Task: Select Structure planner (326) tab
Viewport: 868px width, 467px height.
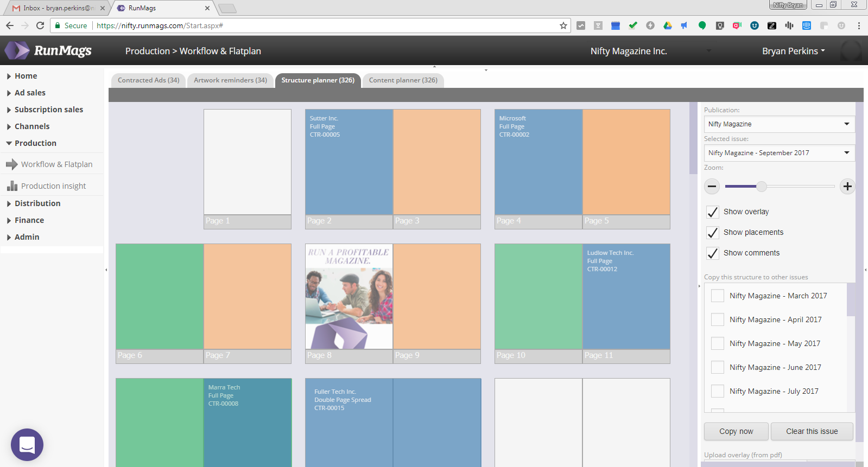Action: pos(318,80)
